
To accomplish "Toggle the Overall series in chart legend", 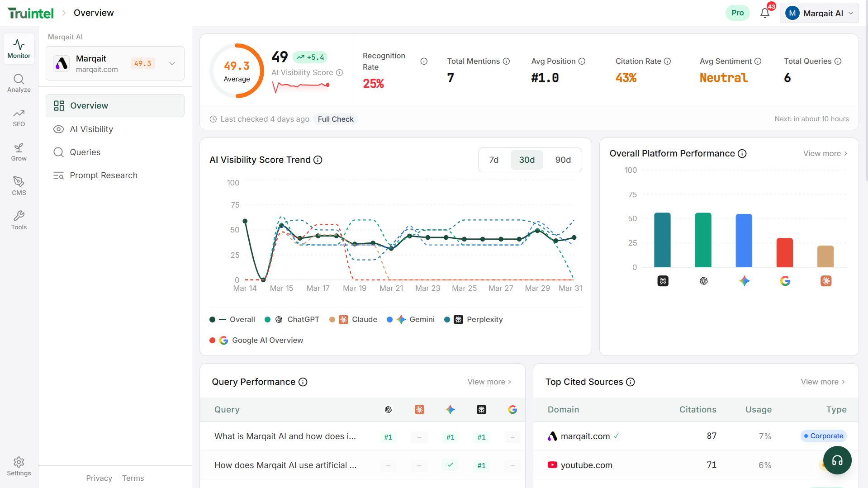I will point(232,320).
